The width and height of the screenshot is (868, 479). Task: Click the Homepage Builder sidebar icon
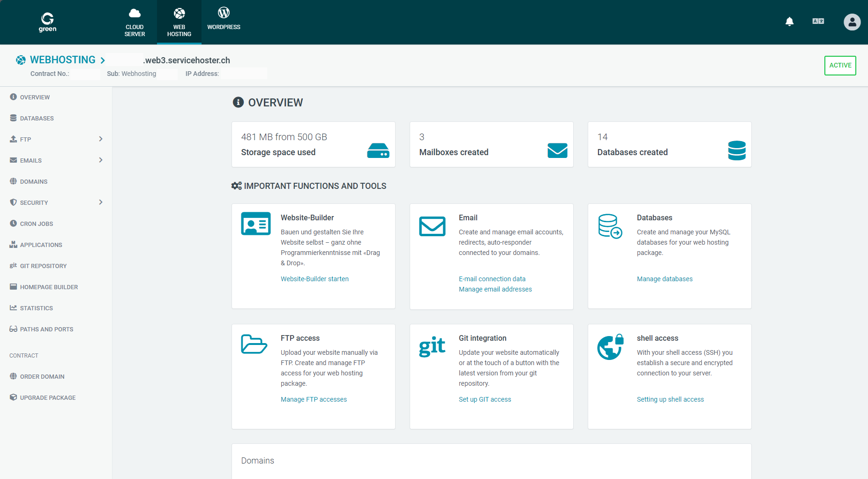click(13, 287)
